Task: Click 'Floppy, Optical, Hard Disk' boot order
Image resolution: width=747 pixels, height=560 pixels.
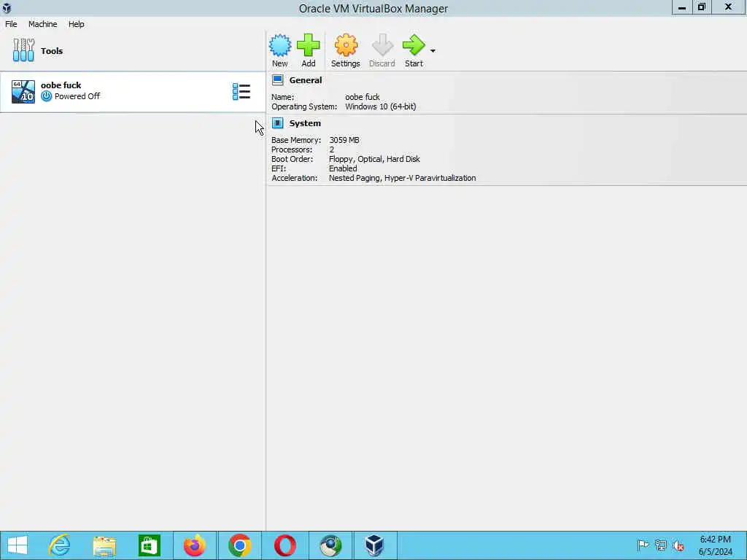Action: point(374,159)
